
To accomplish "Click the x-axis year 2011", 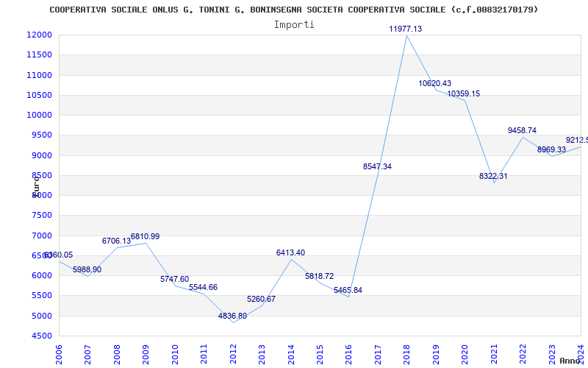I will 204,354.
